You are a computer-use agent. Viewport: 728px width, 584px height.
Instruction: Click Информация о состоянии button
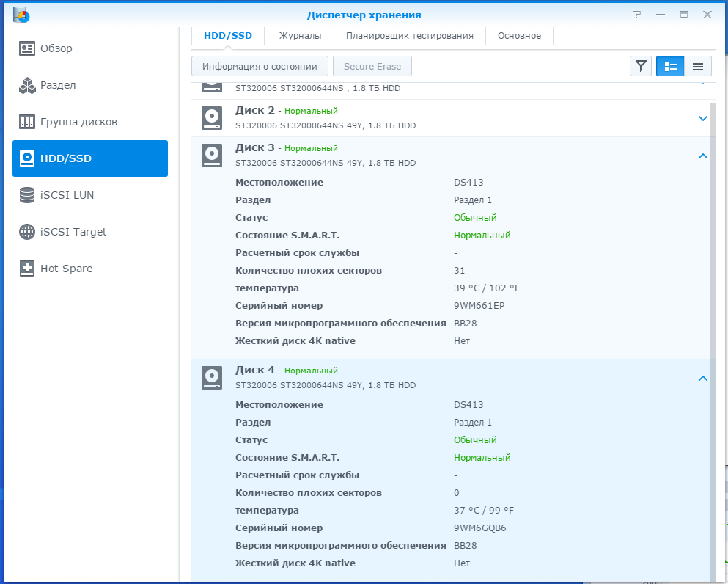pos(260,67)
